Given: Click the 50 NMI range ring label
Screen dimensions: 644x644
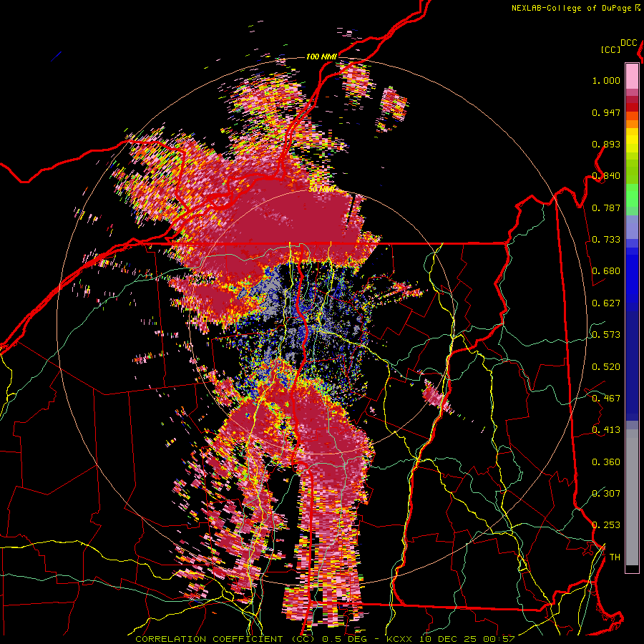Looking at the screenshot, I should pyautogui.click(x=321, y=189).
